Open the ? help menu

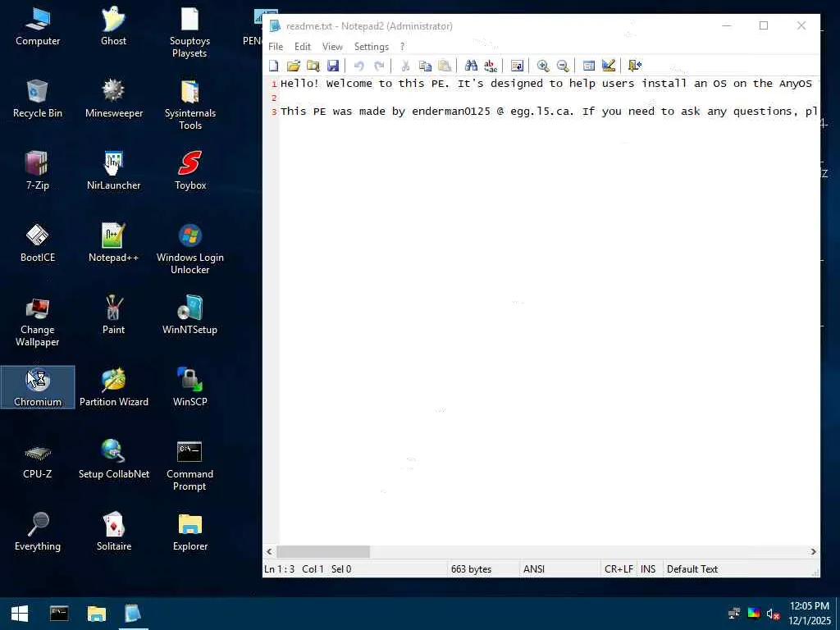coord(402,47)
